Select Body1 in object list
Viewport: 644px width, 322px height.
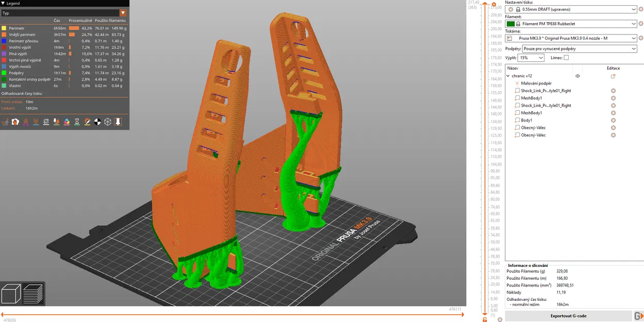pos(526,120)
